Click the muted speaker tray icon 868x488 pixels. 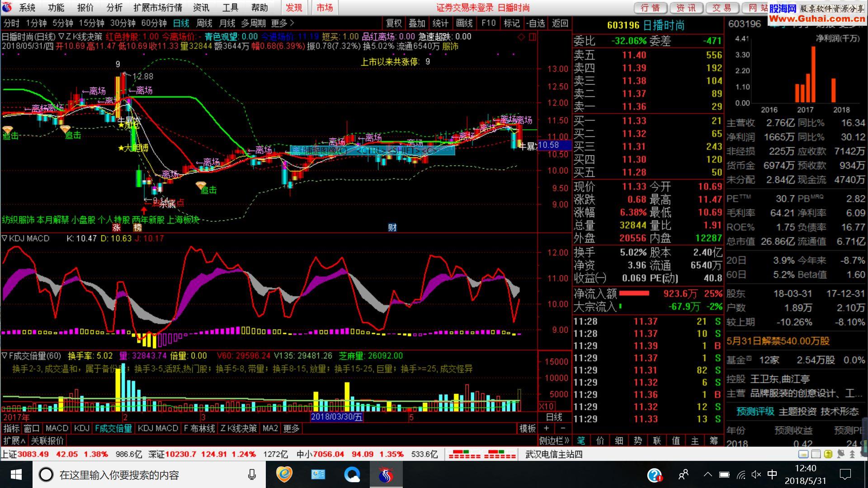[x=756, y=475]
